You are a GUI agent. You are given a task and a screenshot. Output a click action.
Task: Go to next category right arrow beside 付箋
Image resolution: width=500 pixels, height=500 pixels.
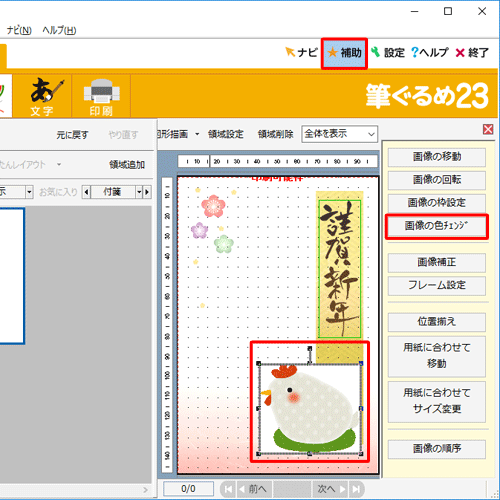[x=147, y=192]
